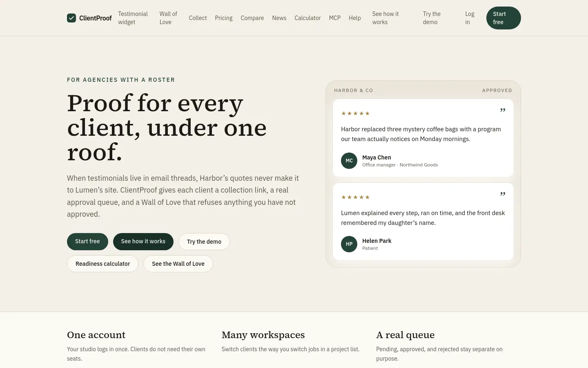Click the Harbor replaced three mystery coffee bags quote
Screen dimensions: 588x368
(x=421, y=134)
